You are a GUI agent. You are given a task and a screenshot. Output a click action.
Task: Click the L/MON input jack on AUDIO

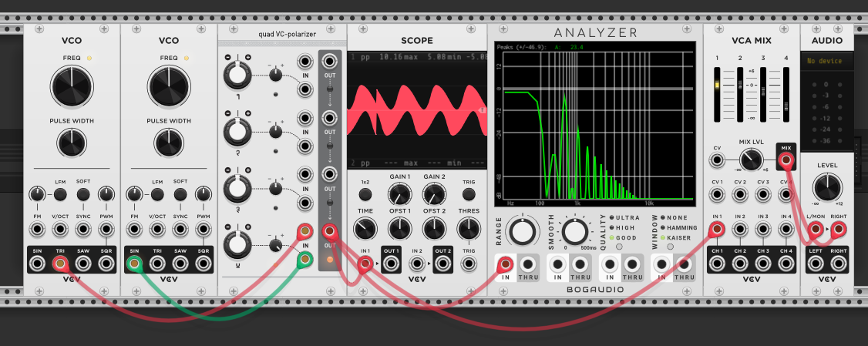click(x=816, y=229)
